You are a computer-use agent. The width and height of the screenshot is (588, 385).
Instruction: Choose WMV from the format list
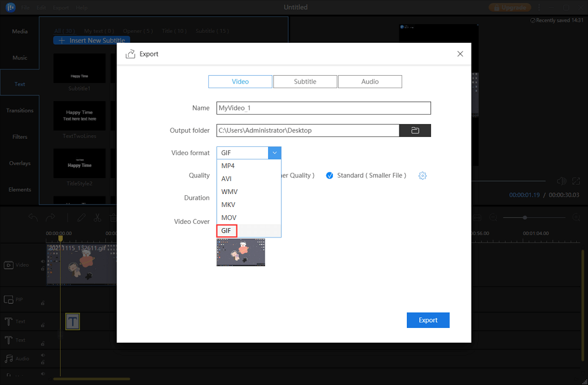[249, 192]
